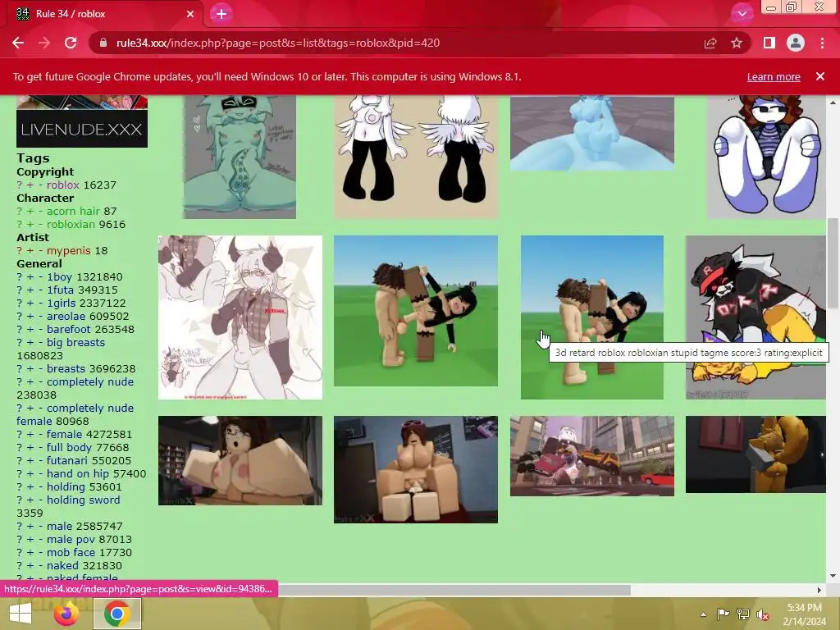This screenshot has height=630, width=840.
Task: Click the question mark beside the roblox tag
Action: click(x=20, y=185)
